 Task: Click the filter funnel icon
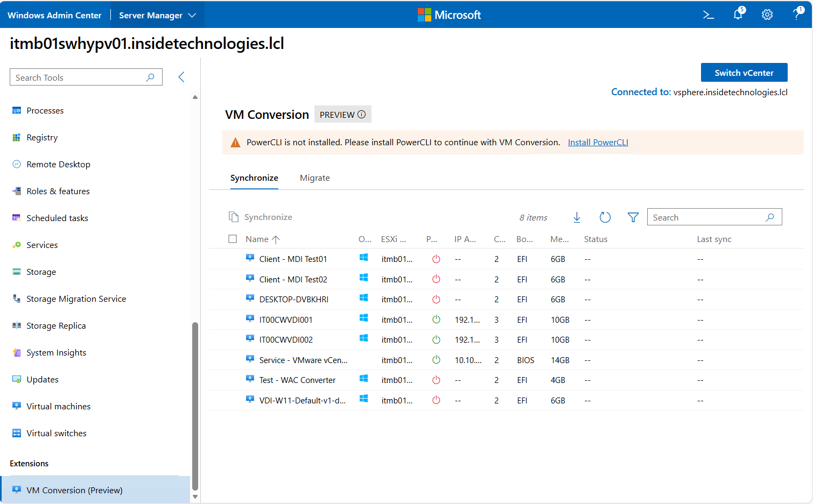click(x=633, y=217)
